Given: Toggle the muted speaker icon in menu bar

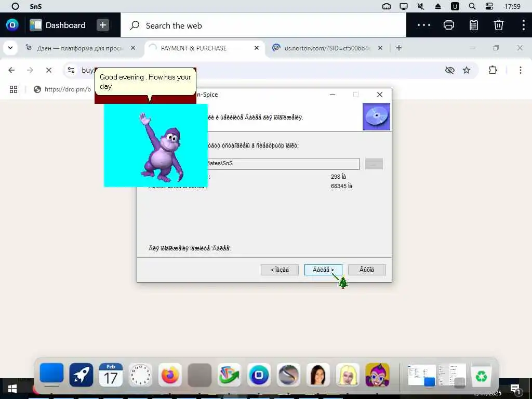Looking at the screenshot, I should pos(421,6).
